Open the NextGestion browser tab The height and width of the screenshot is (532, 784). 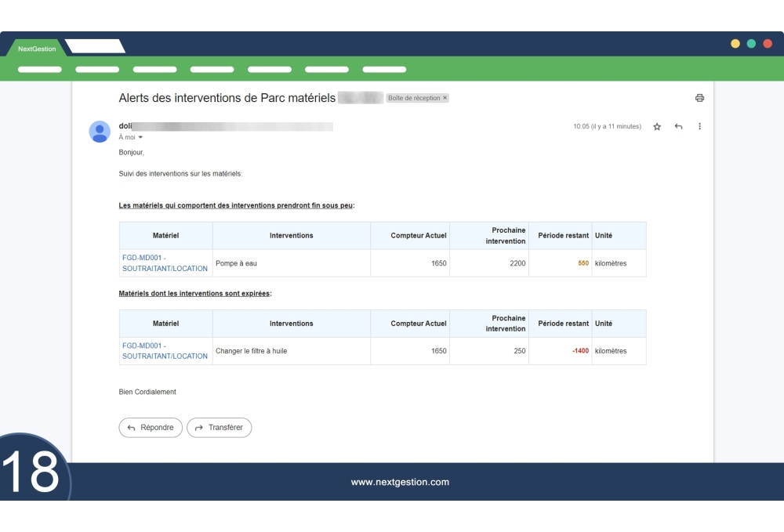point(37,49)
